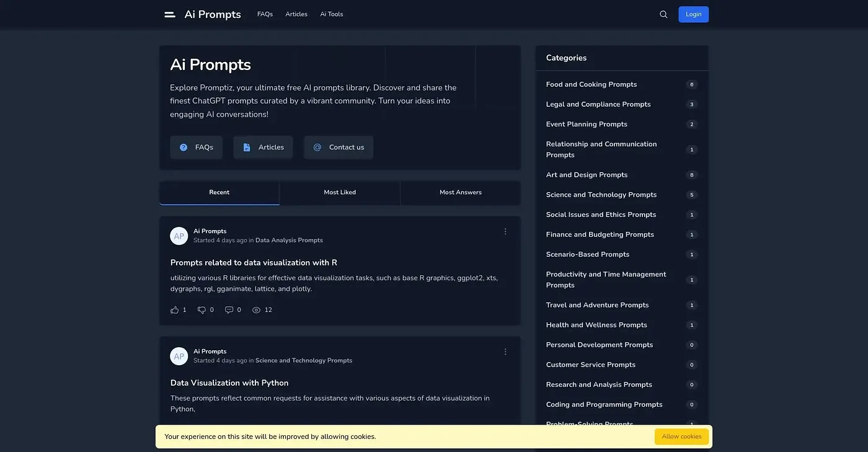Screen dimensions: 868x452
Task: Click the Contact us button
Action: (x=339, y=148)
